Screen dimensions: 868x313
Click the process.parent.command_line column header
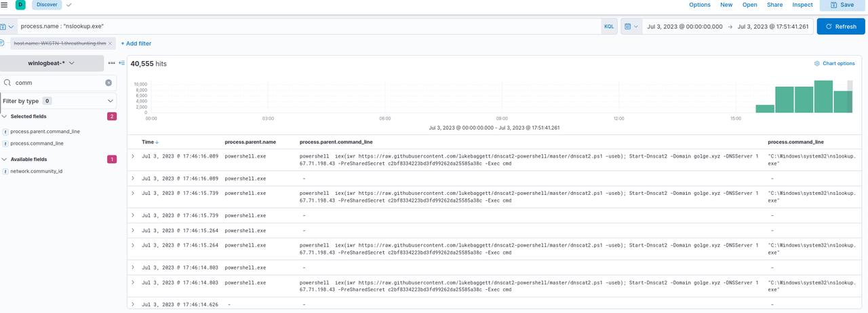tap(336, 142)
